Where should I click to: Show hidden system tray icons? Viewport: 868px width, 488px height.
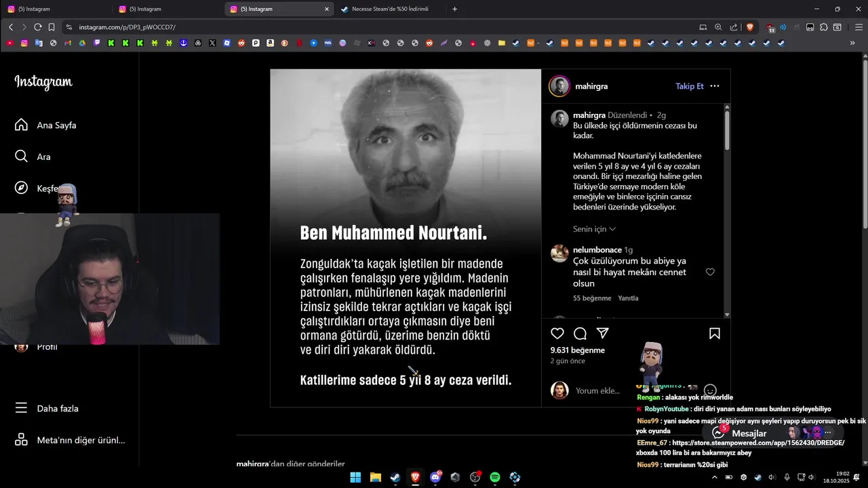(x=714, y=477)
